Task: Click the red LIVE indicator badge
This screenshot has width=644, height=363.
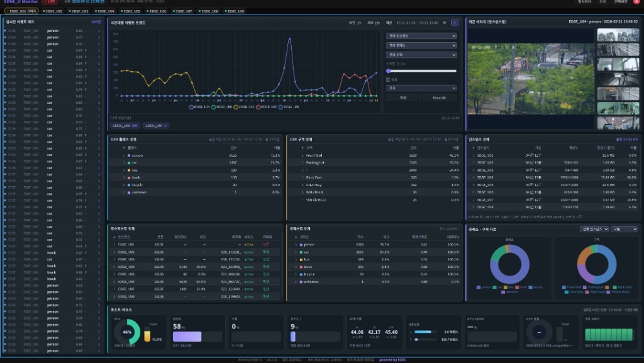Action: tap(50, 2)
